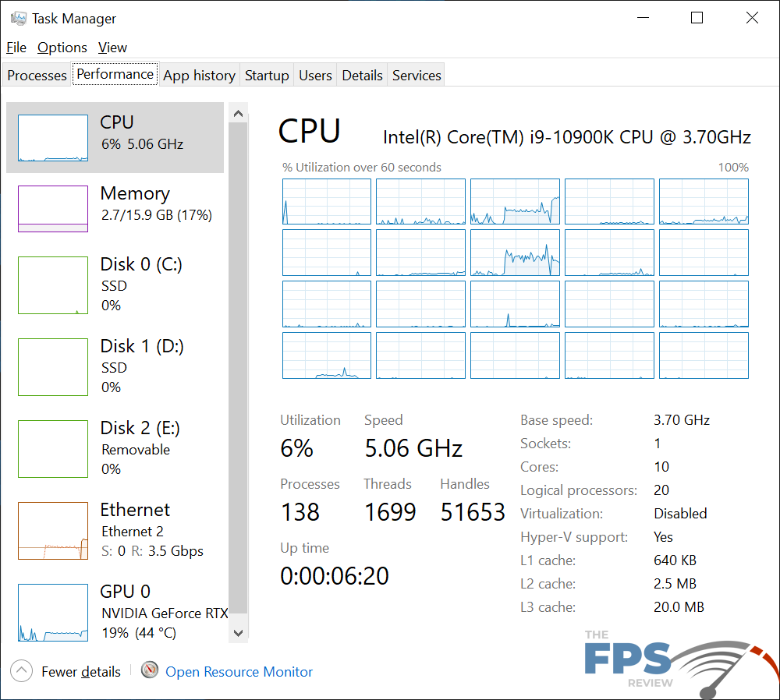Switch to the Processes tab
Screen dimensions: 780x700
tap(37, 75)
